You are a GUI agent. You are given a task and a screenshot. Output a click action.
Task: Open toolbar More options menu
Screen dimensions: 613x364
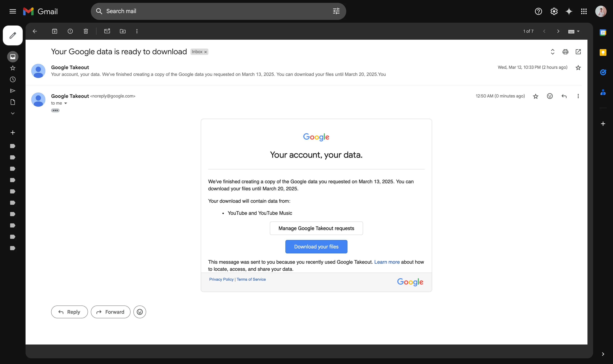(137, 31)
